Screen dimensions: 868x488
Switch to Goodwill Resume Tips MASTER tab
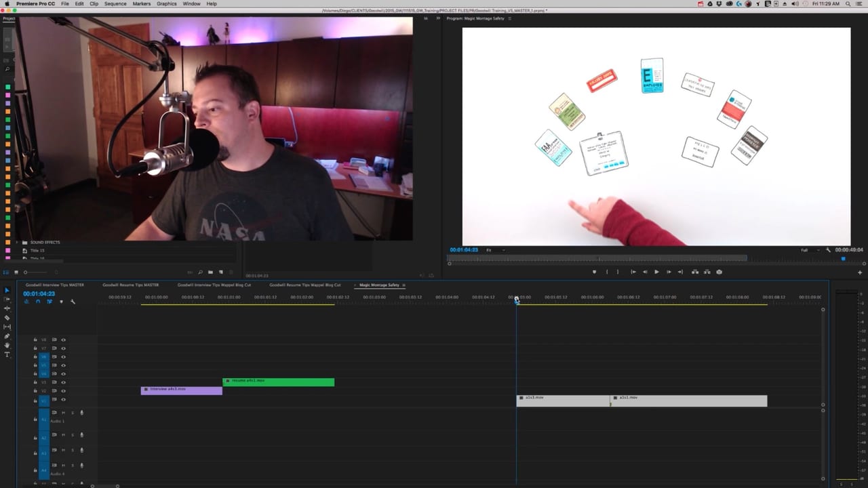pos(131,285)
